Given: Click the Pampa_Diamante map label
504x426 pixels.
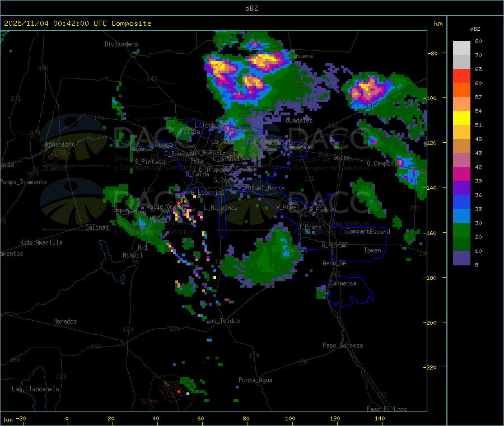Looking at the screenshot, I should tap(23, 182).
